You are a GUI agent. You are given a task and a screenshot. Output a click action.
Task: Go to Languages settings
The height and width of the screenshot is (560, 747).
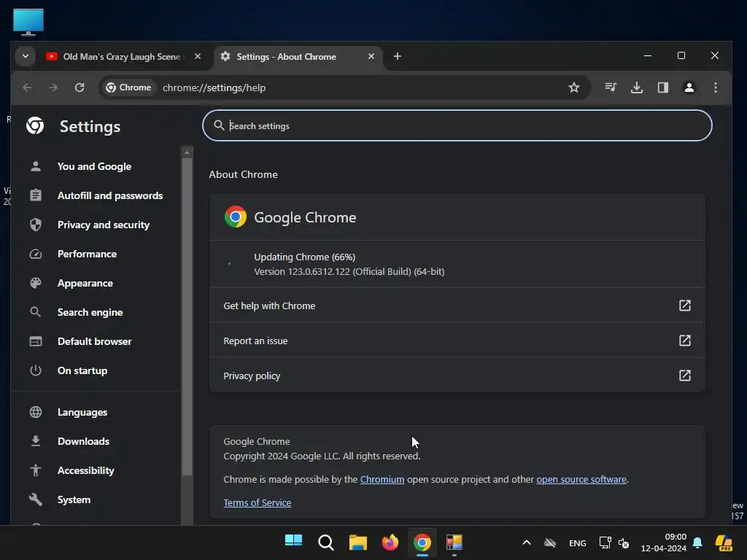(82, 413)
